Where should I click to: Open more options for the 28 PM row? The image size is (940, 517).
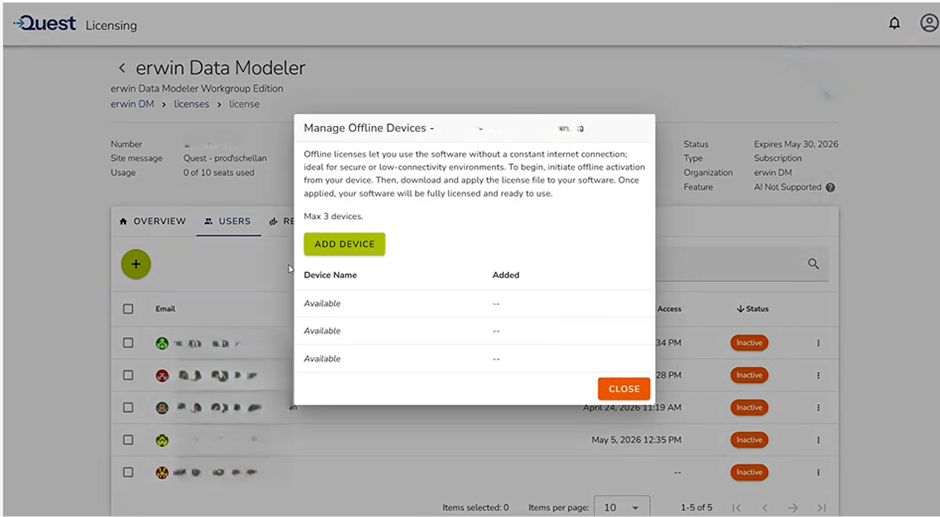[x=818, y=375]
